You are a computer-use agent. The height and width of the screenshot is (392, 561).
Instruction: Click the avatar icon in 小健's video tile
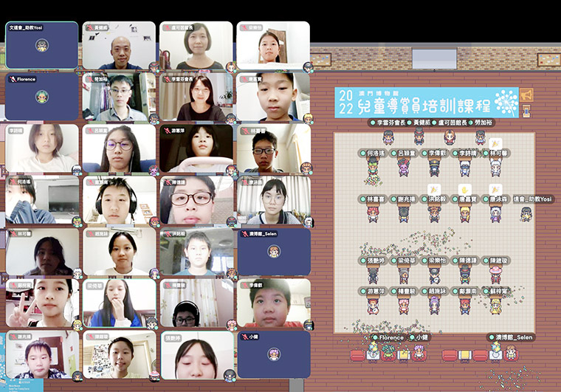(273, 354)
